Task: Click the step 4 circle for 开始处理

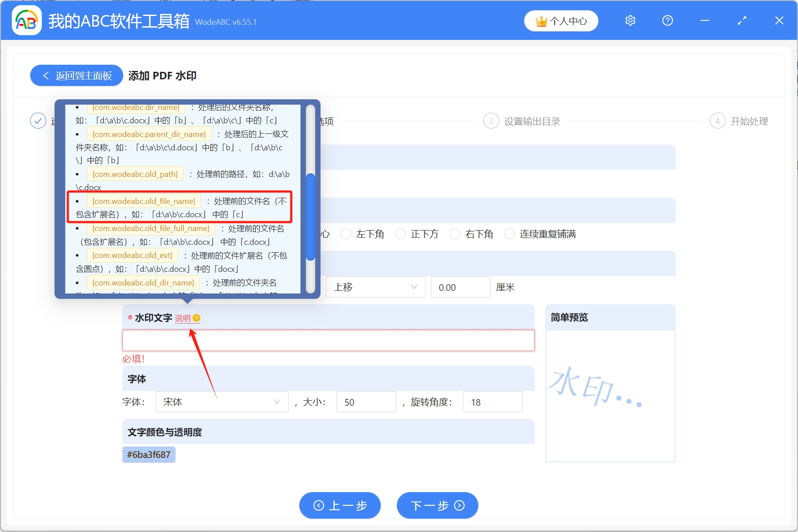Action: 717,121
